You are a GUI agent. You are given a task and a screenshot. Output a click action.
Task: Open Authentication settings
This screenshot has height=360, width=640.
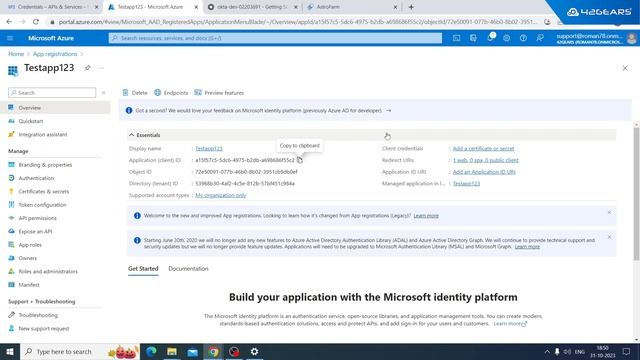[36, 178]
